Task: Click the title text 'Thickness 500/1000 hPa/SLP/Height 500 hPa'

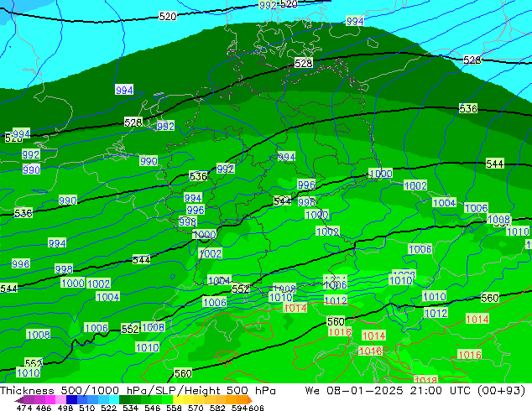Action: 138,391
